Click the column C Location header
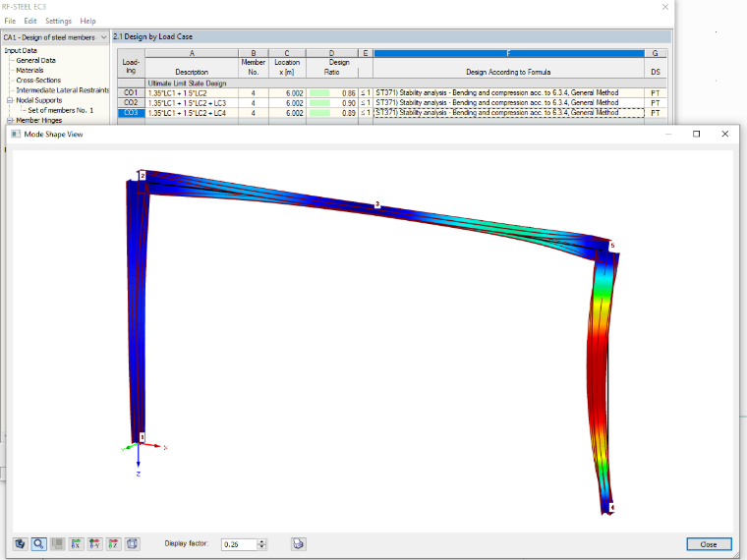Screen dimensions: 747x560 click(x=287, y=53)
